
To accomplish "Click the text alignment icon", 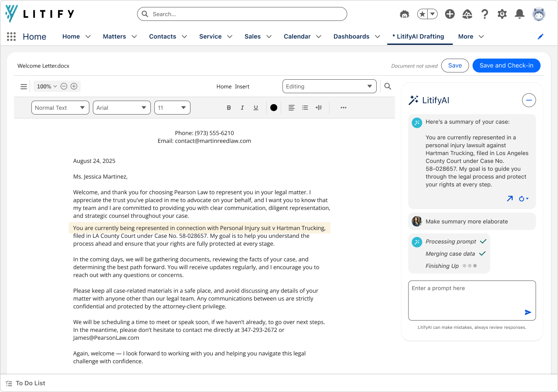I will coord(292,108).
